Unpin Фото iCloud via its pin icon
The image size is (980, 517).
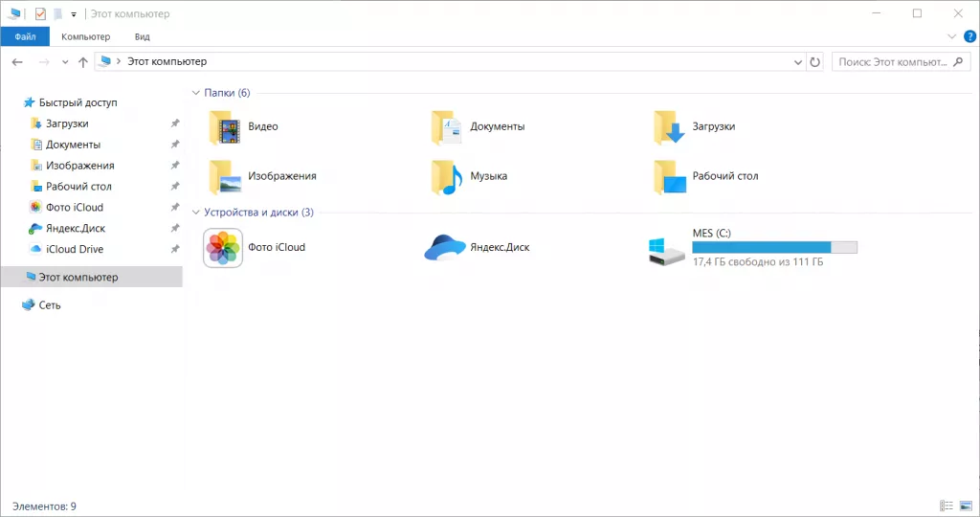(175, 207)
